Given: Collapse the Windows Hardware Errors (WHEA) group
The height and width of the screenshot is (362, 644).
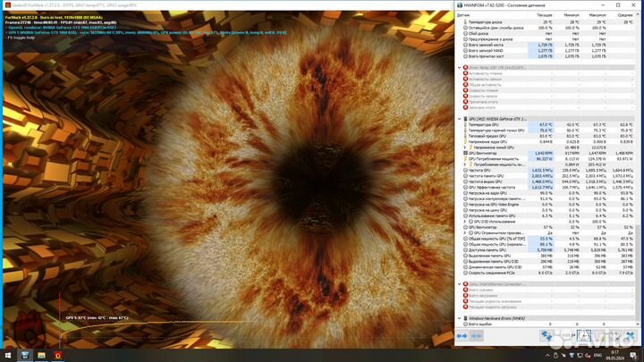Looking at the screenshot, I should [459, 317].
